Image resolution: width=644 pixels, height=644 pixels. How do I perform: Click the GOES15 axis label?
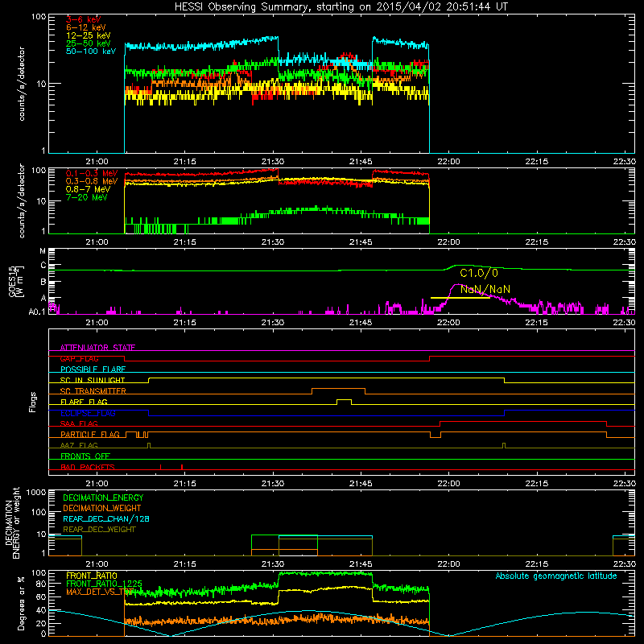(12, 281)
